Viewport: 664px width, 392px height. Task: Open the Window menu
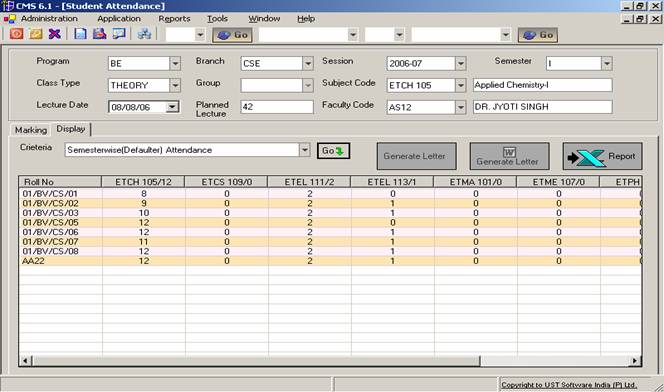click(x=264, y=19)
